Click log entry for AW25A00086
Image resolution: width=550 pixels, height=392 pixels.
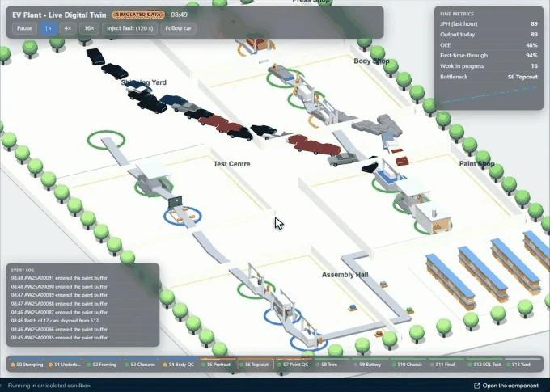[x=82, y=329]
